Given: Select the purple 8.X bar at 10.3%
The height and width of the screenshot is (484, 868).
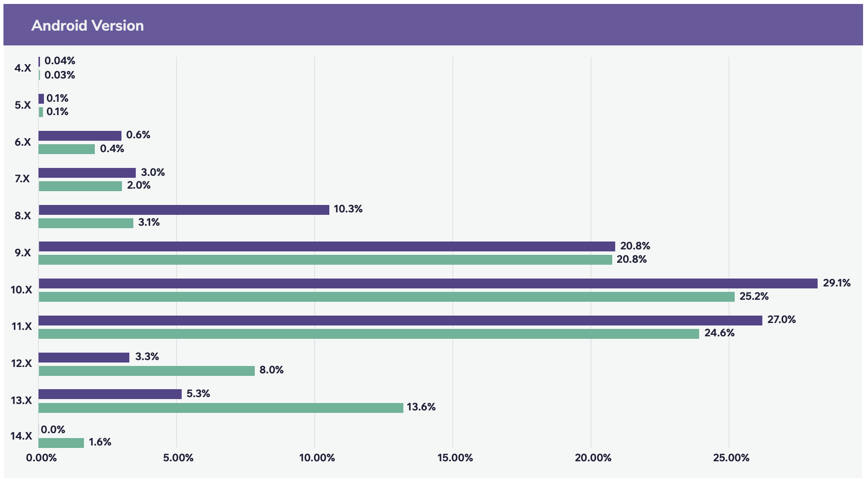Looking at the screenshot, I should pyautogui.click(x=184, y=210).
